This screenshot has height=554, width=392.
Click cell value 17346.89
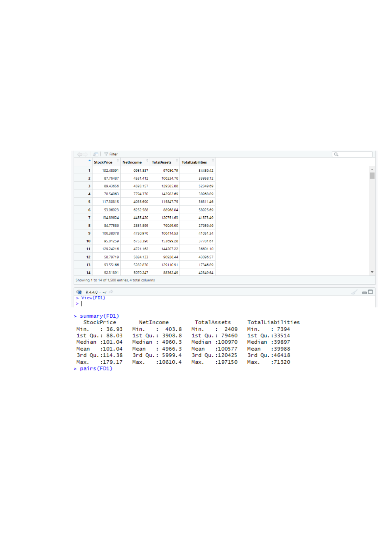(x=206, y=265)
